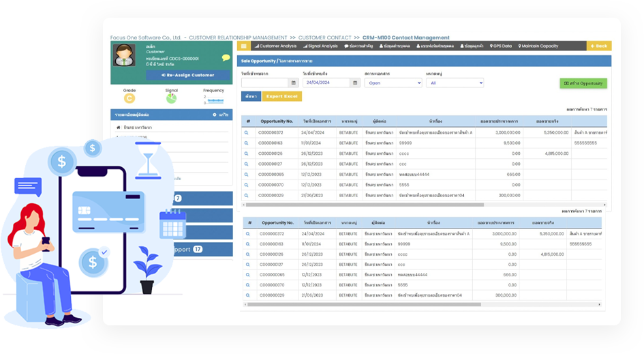Viewport: 644px width, 354px height.
Task: Click magnifier for C000000029 in lower table
Action: coord(247,295)
